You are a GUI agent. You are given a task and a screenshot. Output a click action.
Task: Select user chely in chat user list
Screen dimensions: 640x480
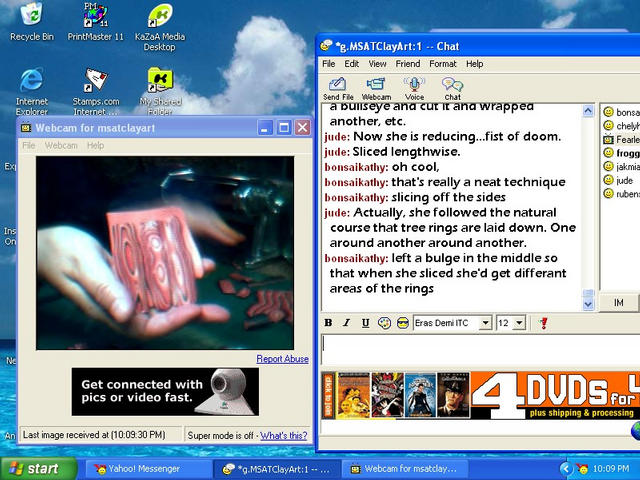point(621,126)
